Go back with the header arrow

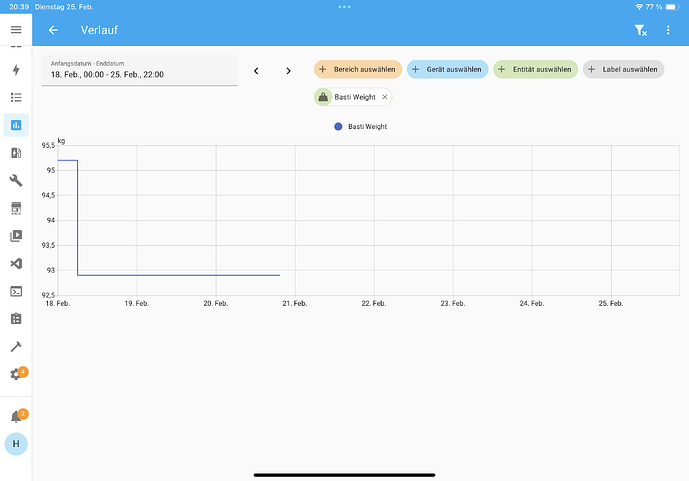tap(53, 31)
